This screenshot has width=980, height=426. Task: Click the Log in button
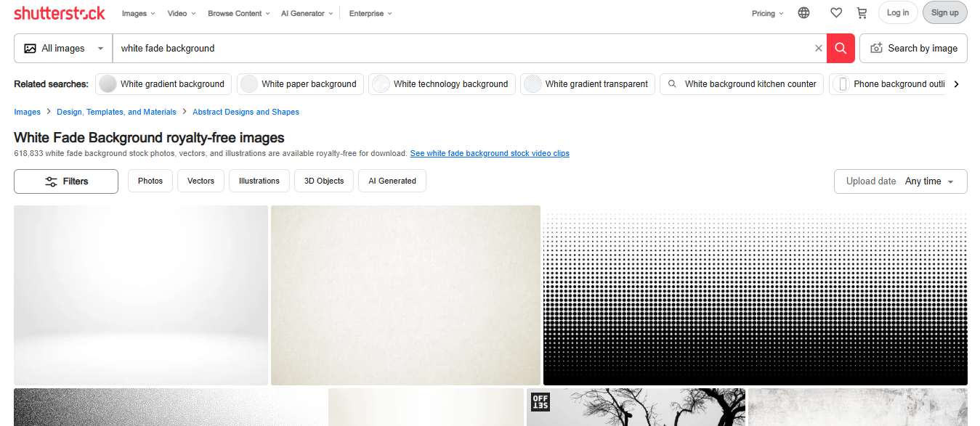pos(898,12)
